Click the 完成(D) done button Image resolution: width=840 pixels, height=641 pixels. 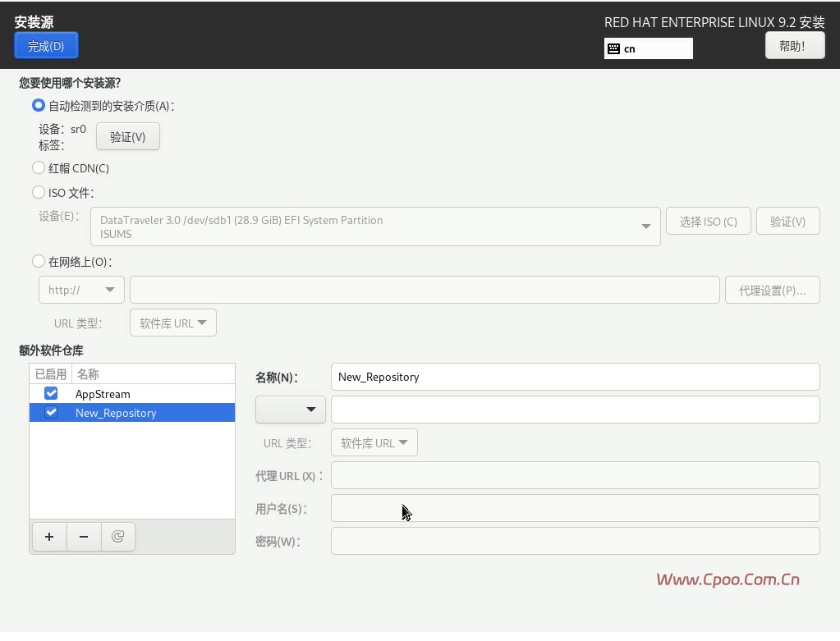(x=46, y=45)
